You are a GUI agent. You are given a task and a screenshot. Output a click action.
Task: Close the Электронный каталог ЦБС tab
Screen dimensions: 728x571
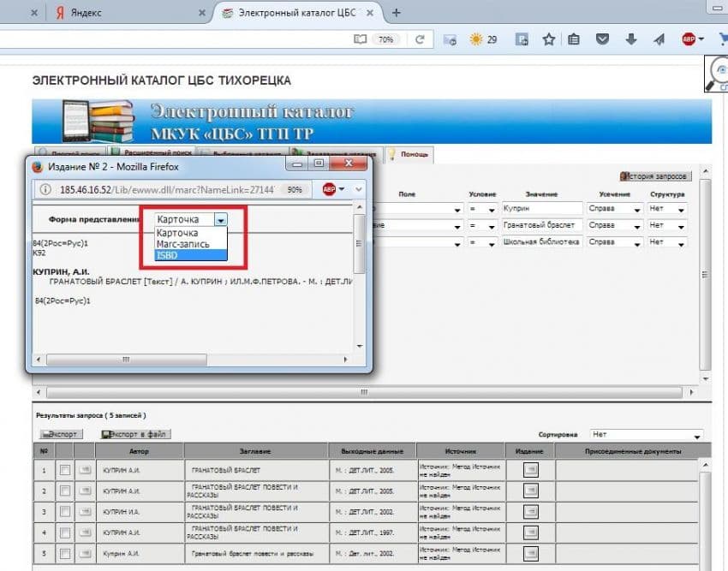pos(370,13)
